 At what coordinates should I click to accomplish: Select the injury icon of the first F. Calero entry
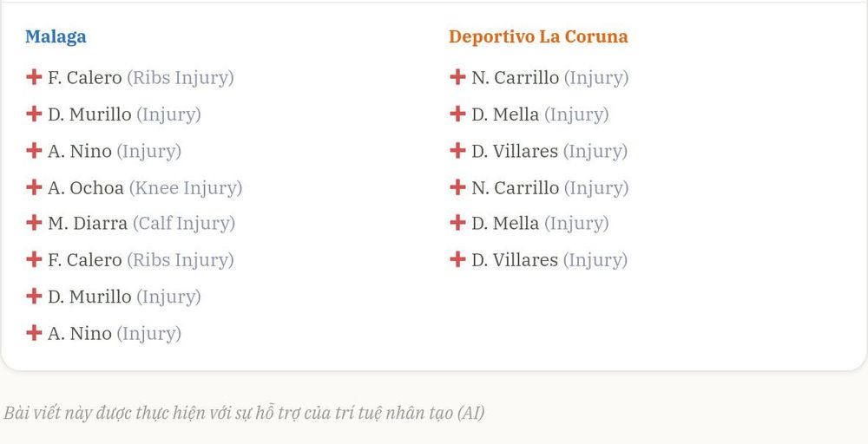pyautogui.click(x=34, y=77)
